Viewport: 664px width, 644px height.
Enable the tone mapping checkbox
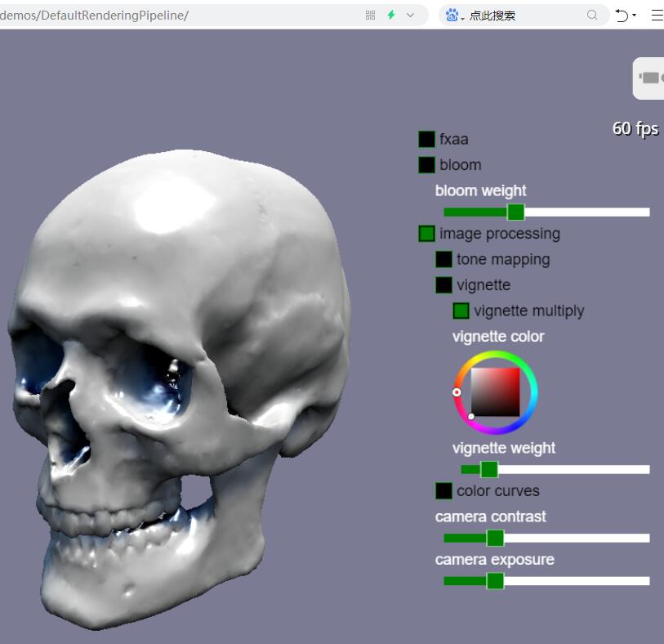point(443,259)
